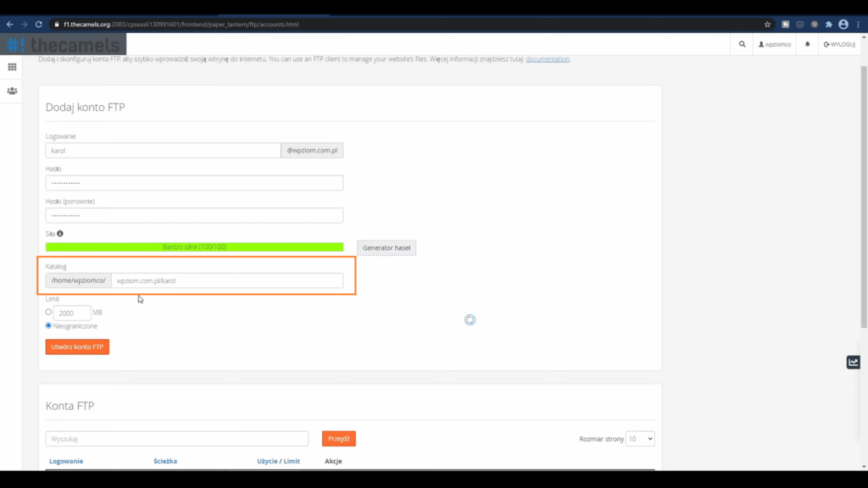Select the 2000 MB limit radio button

tap(49, 312)
